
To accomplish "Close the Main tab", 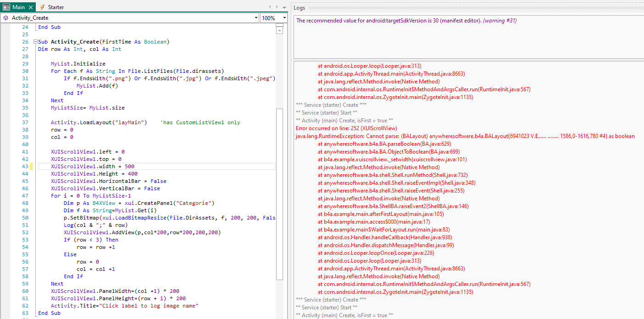I will coord(31,7).
